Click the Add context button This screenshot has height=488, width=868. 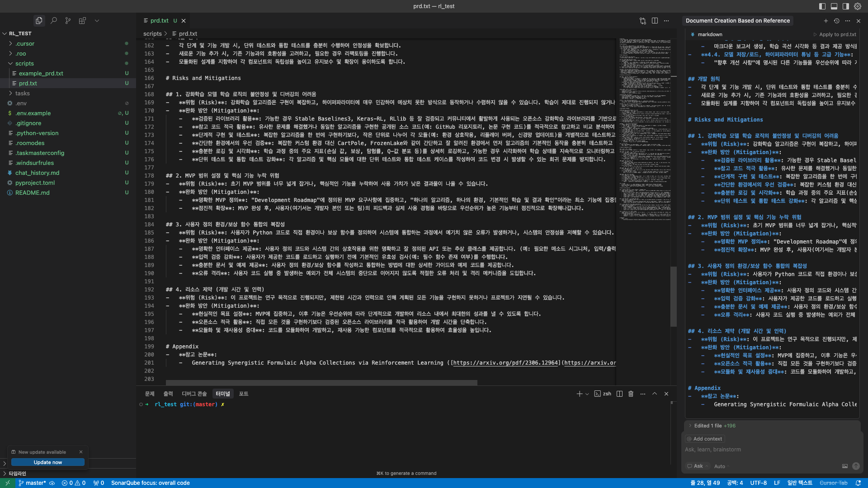tap(705, 439)
